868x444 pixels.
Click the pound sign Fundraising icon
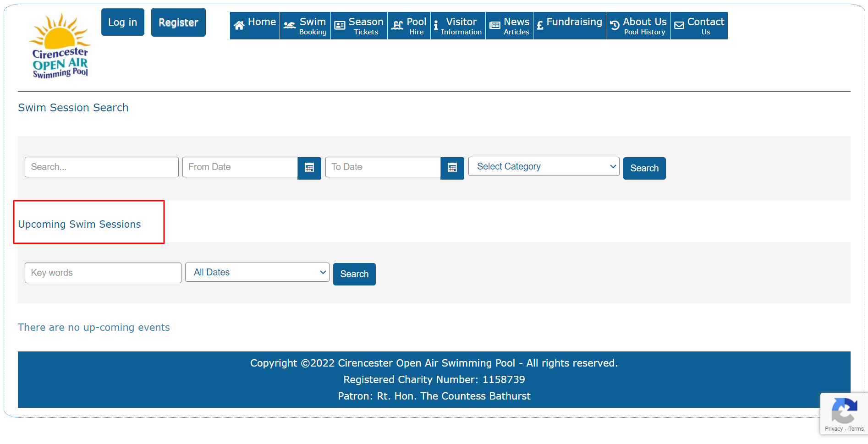[540, 26]
